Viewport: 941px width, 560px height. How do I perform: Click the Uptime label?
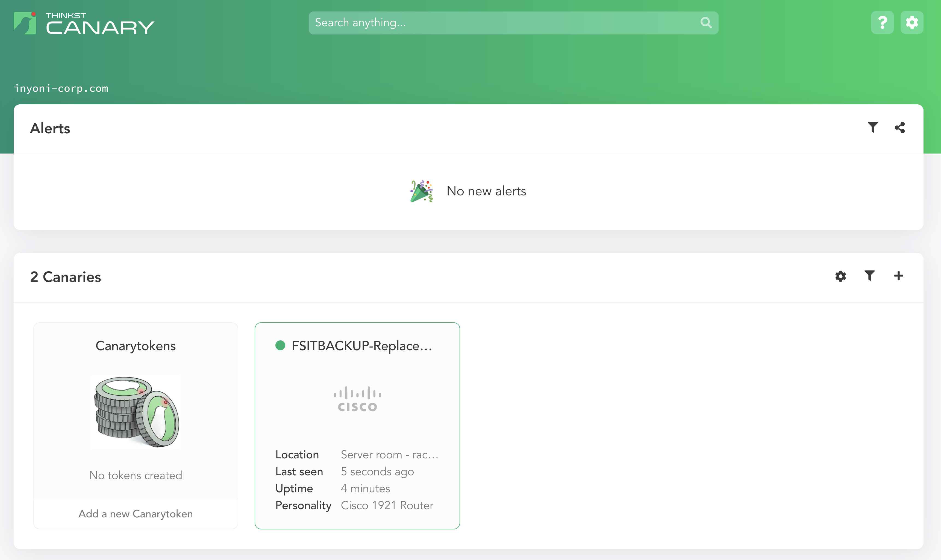[294, 489]
